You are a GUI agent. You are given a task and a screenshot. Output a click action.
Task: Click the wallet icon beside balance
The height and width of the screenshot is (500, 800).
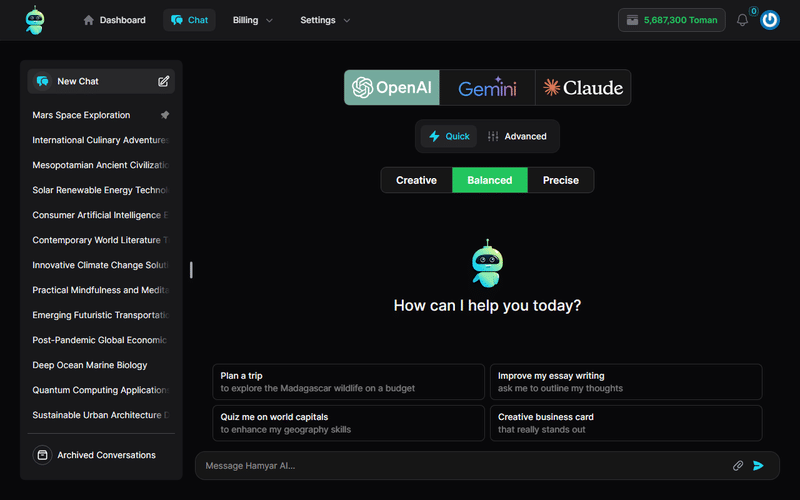click(632, 20)
